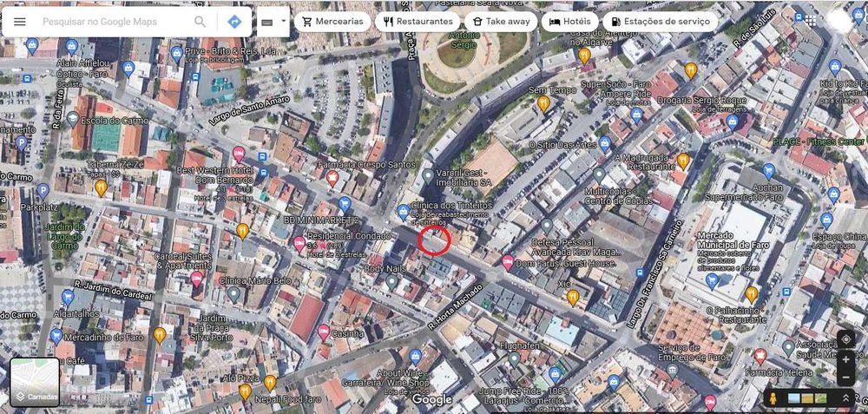868x414 pixels.
Task: Click the Farmácia Helena red pin
Action: (760, 357)
